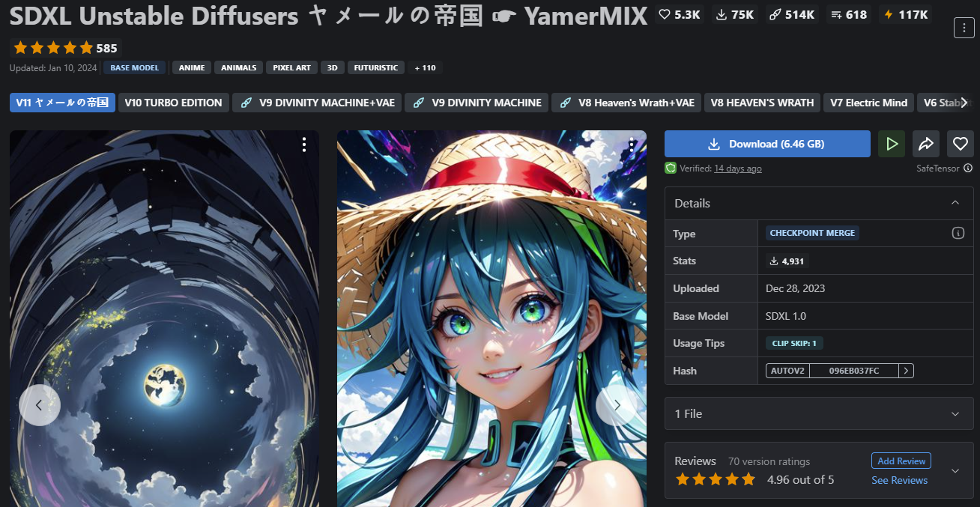The width and height of the screenshot is (980, 507).
Task: Click the ANIME tag
Action: [192, 67]
